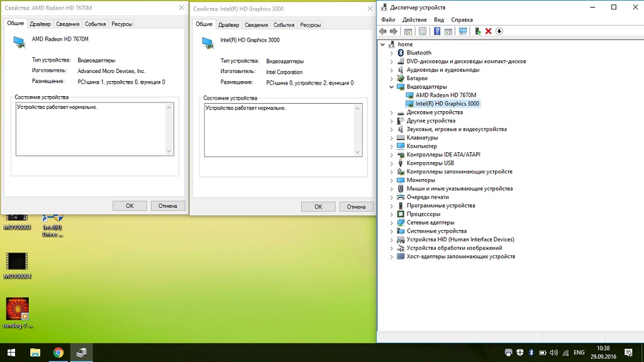Click the battery tray icon
Image resolution: width=644 pixels, height=362 pixels.
coord(543,353)
